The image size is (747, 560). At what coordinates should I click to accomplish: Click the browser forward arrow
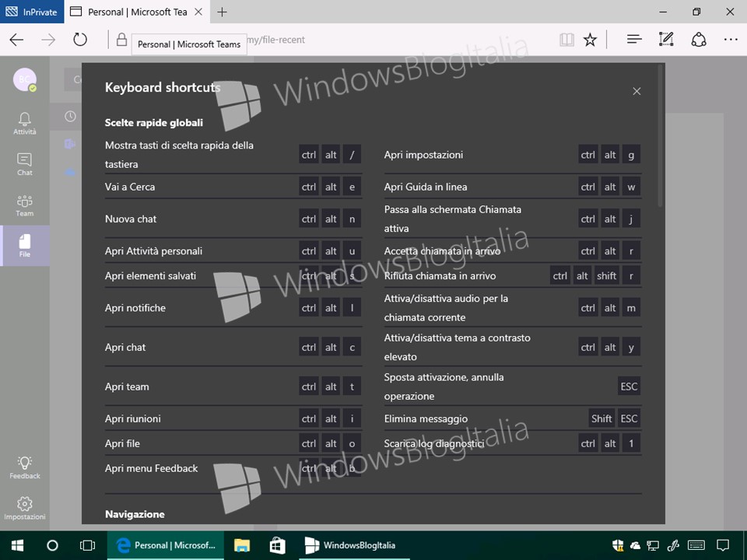click(48, 40)
